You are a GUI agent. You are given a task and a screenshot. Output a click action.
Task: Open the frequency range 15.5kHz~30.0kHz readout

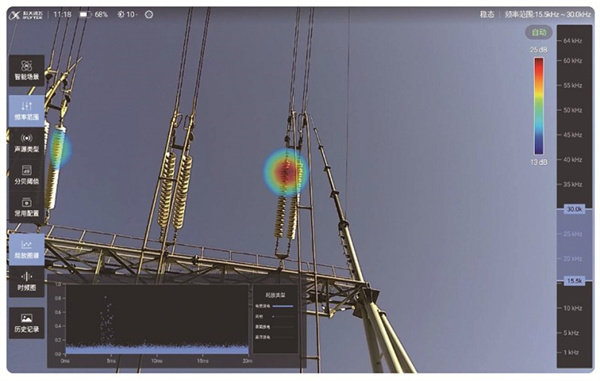point(547,15)
